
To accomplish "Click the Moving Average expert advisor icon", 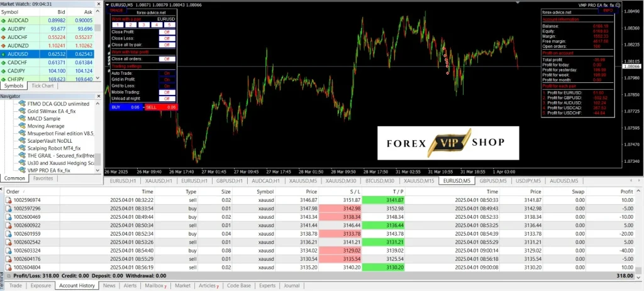I will [22, 126].
